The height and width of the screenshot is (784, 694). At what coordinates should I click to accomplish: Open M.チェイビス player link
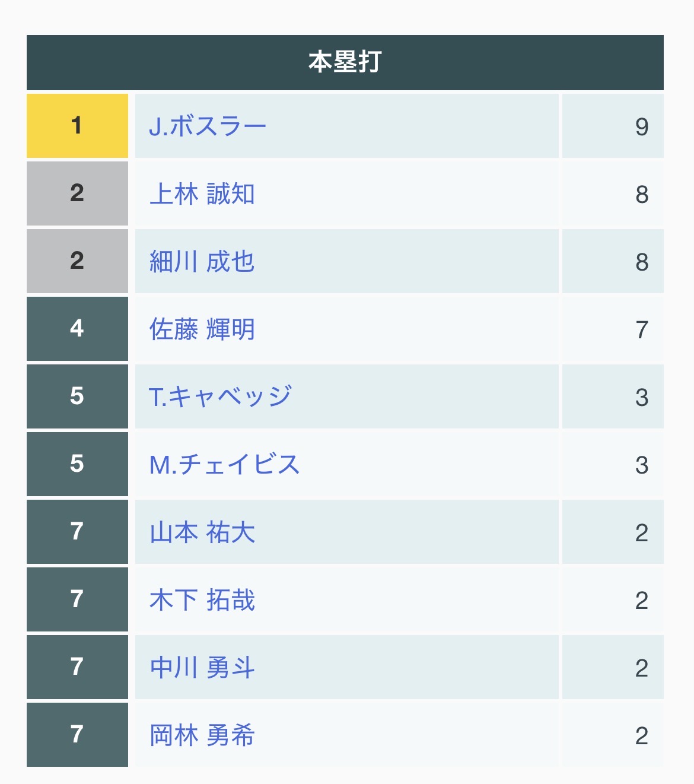coord(224,465)
